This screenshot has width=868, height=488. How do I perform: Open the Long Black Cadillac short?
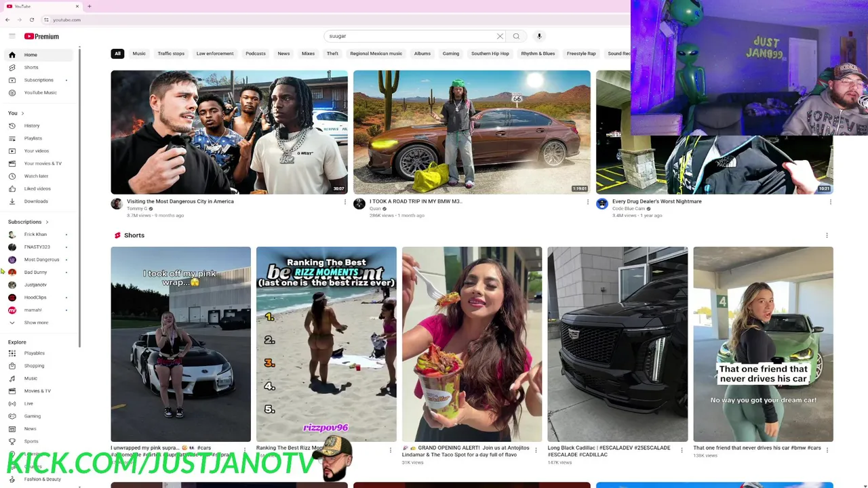click(618, 344)
